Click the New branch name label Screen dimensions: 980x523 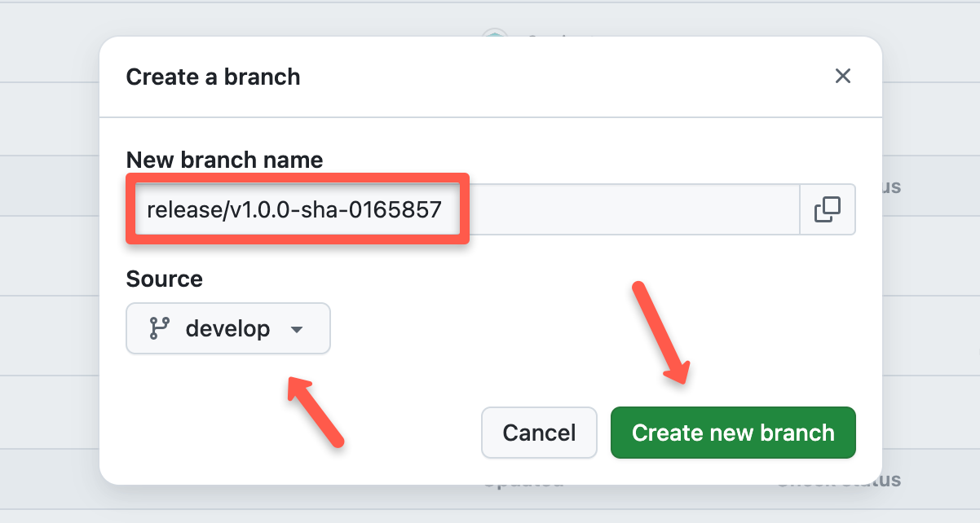pyautogui.click(x=224, y=160)
